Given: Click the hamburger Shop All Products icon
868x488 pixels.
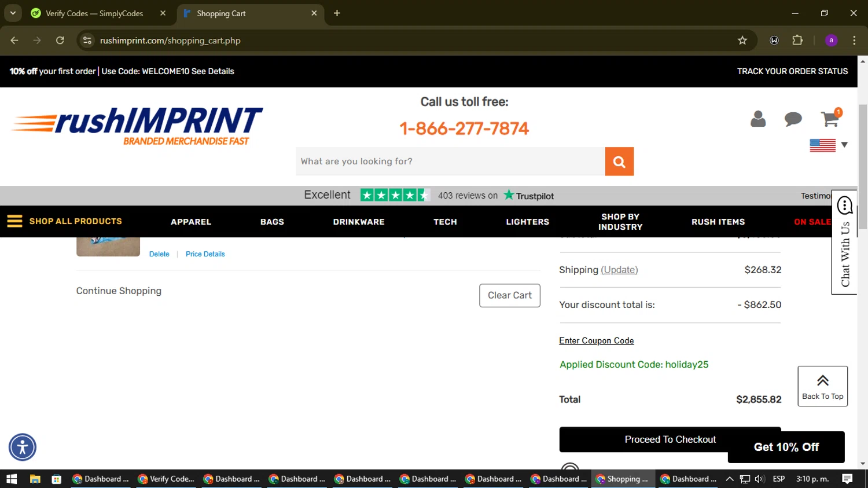Looking at the screenshot, I should coord(14,221).
